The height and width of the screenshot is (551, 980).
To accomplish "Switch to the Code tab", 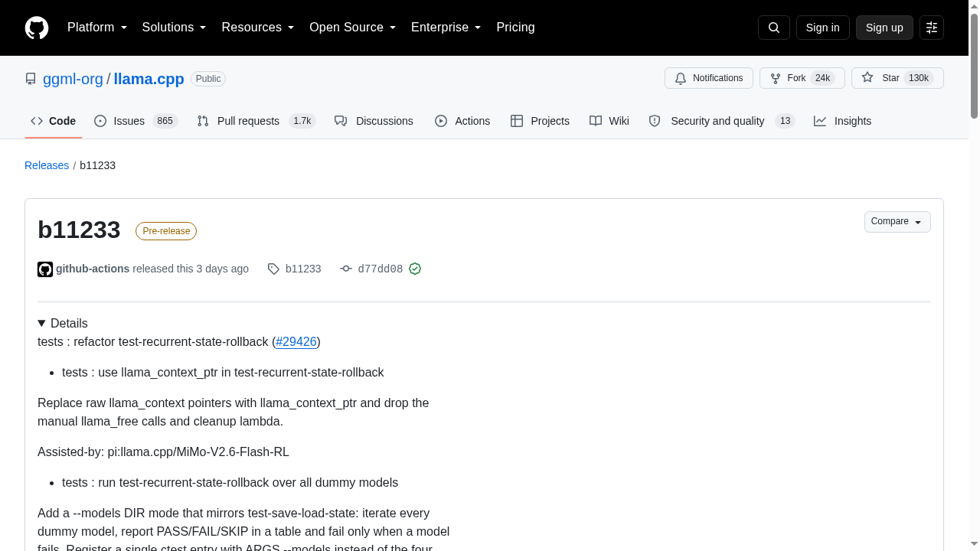I will (54, 121).
